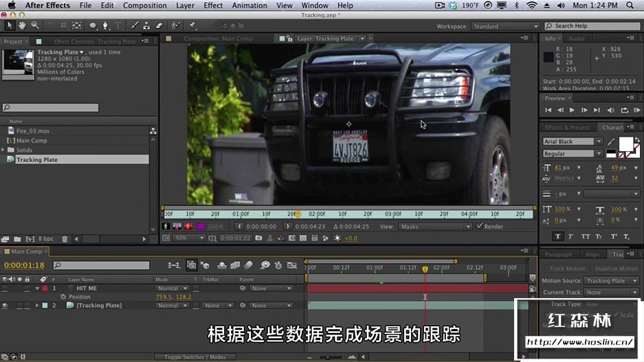The image size is (644, 362).
Task: Jump to last frame in Preview panel
Action: (597, 110)
